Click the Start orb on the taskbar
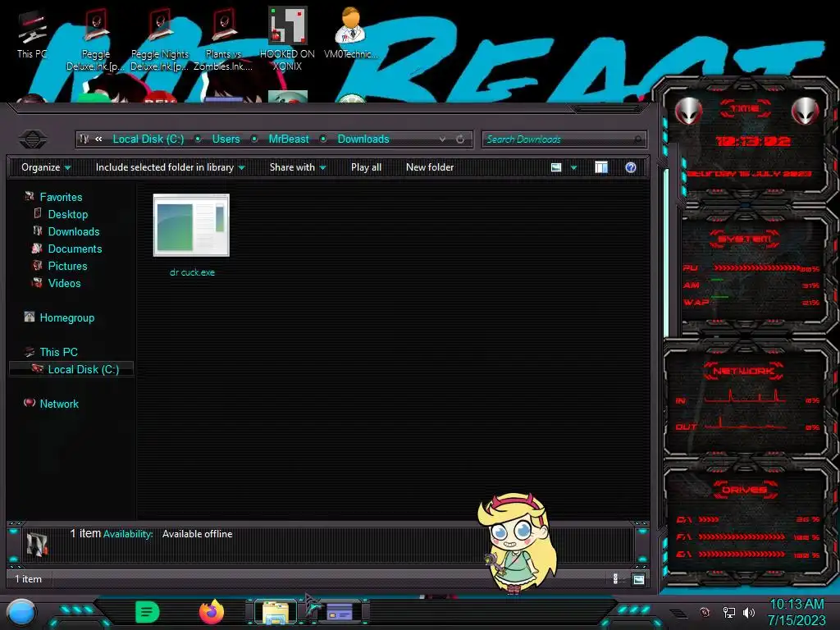Viewport: 840px width, 630px height. 21,612
